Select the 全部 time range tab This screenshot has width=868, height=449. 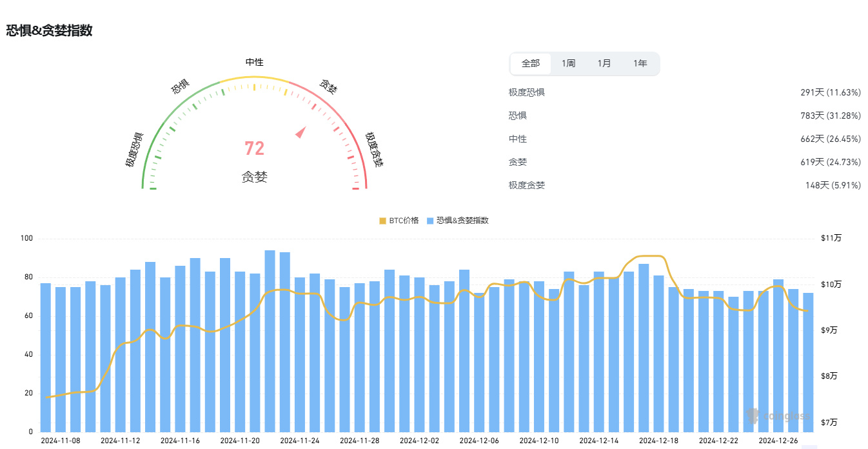click(x=531, y=64)
